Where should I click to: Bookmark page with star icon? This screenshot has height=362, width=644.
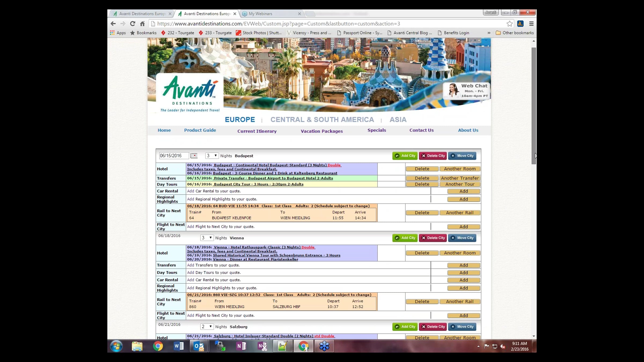[x=509, y=24]
